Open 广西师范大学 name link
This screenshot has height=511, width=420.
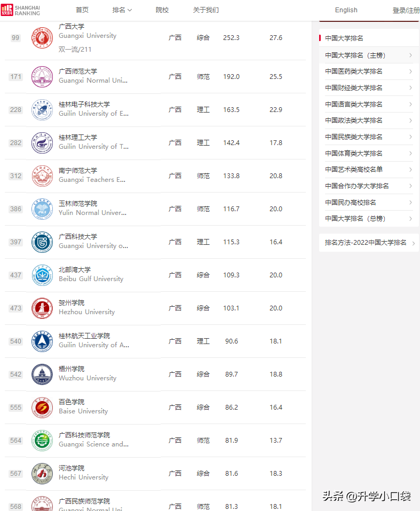78,71
